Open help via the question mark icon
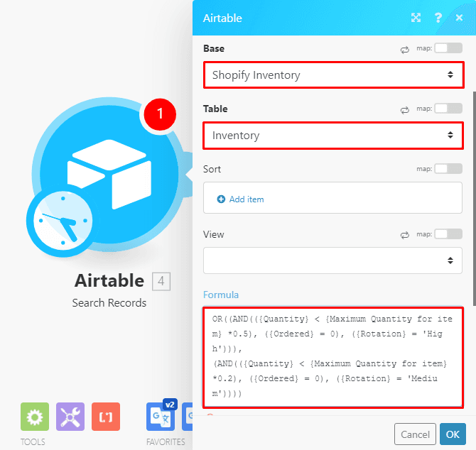The width and height of the screenshot is (476, 450). 438,18
